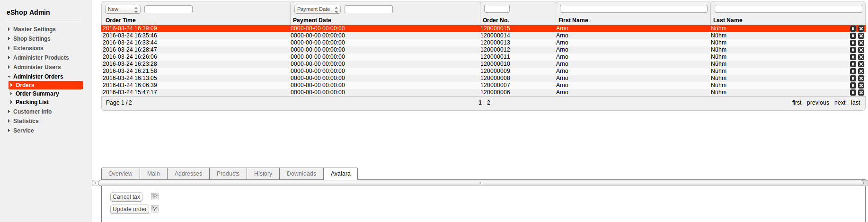Open page 2 of order list
Viewport: 868px width, 222px height.
[488, 103]
